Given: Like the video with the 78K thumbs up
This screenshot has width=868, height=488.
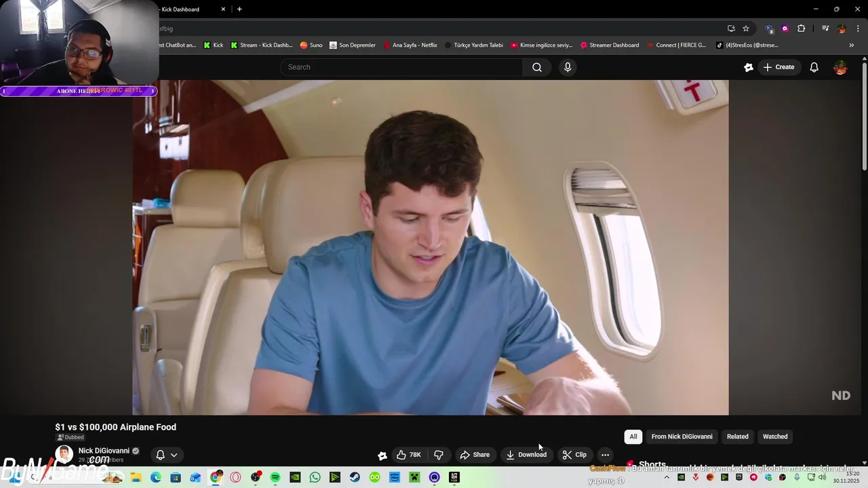Looking at the screenshot, I should pos(409,455).
